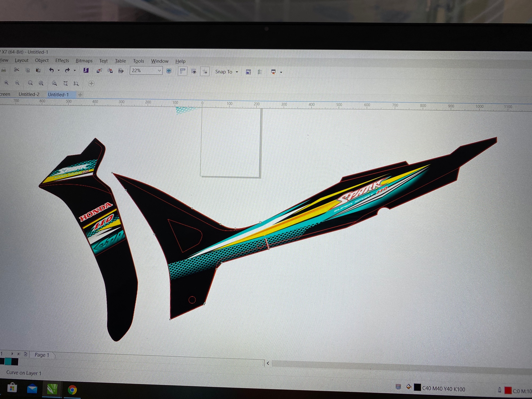Screen dimensions: 532x399
Task: Click the outline pen status icon
Action: [500, 390]
